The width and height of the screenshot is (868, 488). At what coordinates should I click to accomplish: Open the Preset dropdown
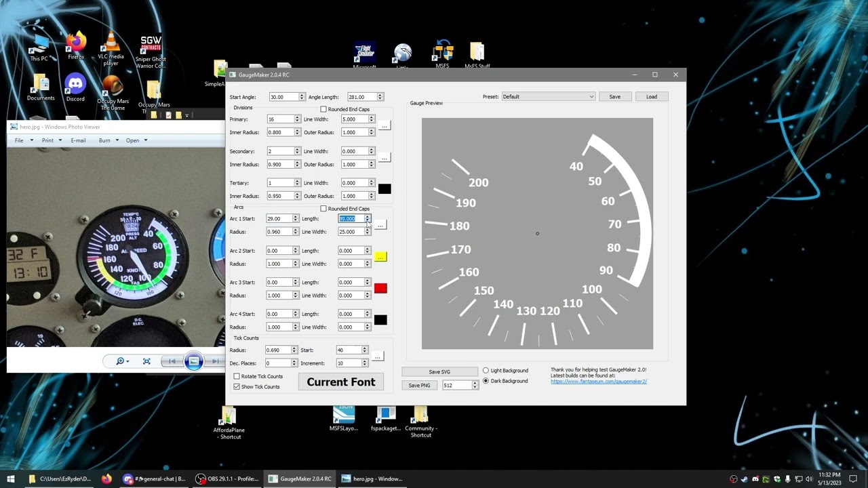548,97
